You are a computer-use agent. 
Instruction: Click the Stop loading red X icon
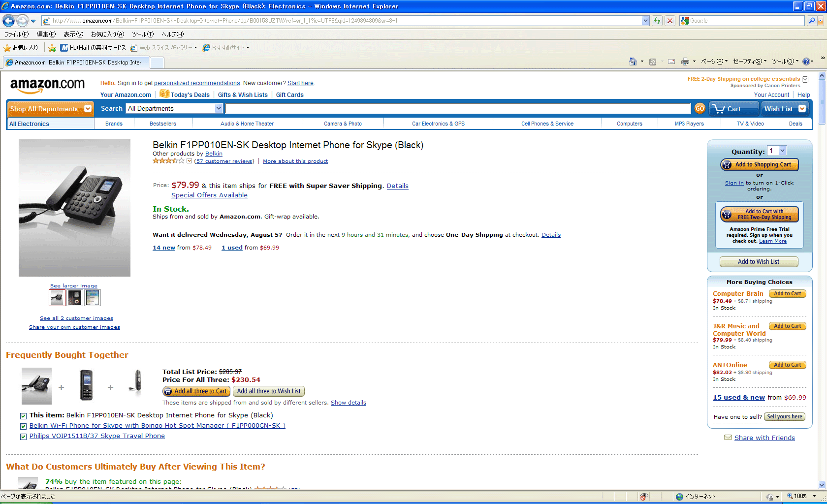tap(670, 21)
